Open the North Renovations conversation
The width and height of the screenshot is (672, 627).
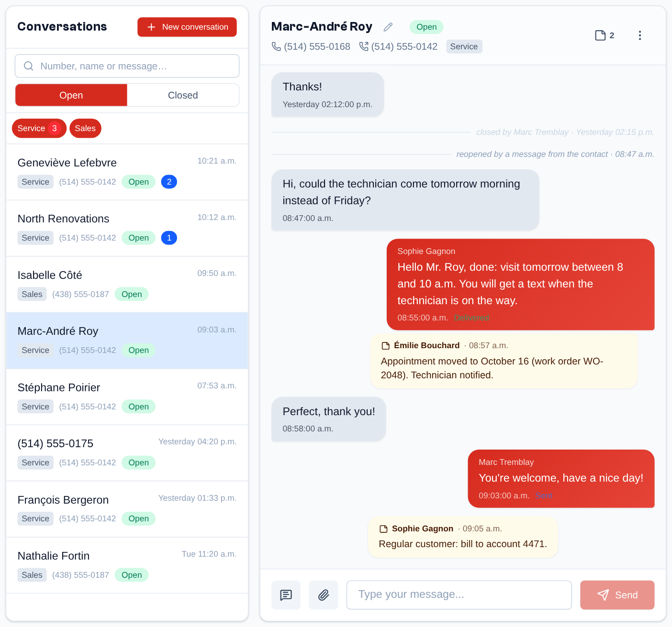(127, 228)
